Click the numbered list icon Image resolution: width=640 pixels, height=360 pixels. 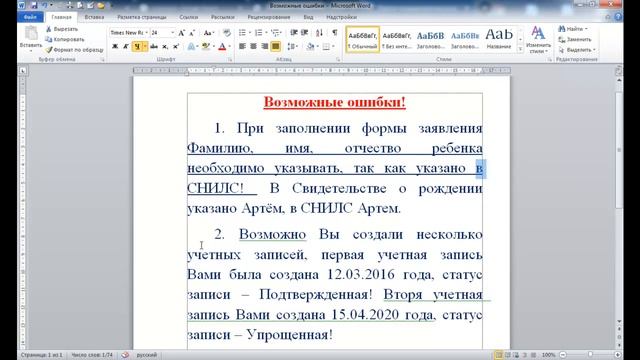click(258, 33)
